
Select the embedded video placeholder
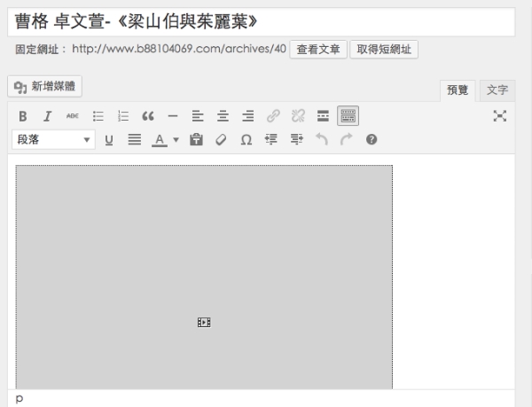204,277
